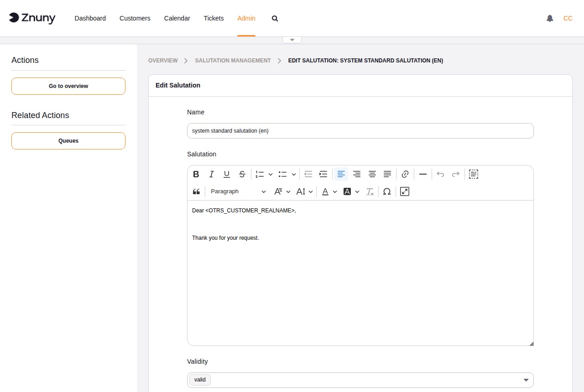Insert a block quote

tap(196, 191)
